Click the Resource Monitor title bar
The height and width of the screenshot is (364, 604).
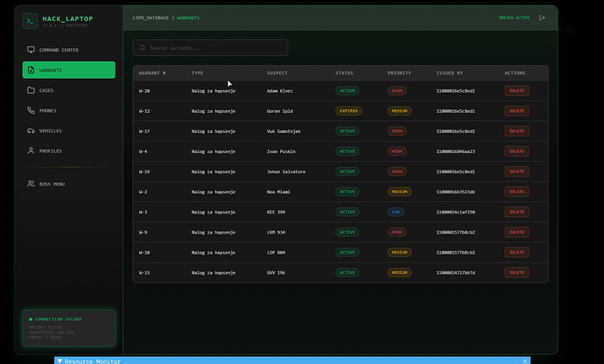(x=292, y=360)
